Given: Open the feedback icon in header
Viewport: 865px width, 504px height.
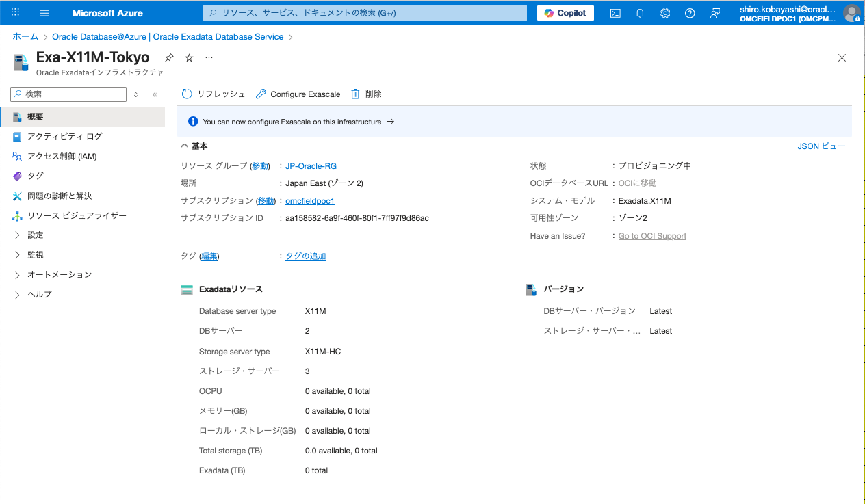Looking at the screenshot, I should 715,13.
